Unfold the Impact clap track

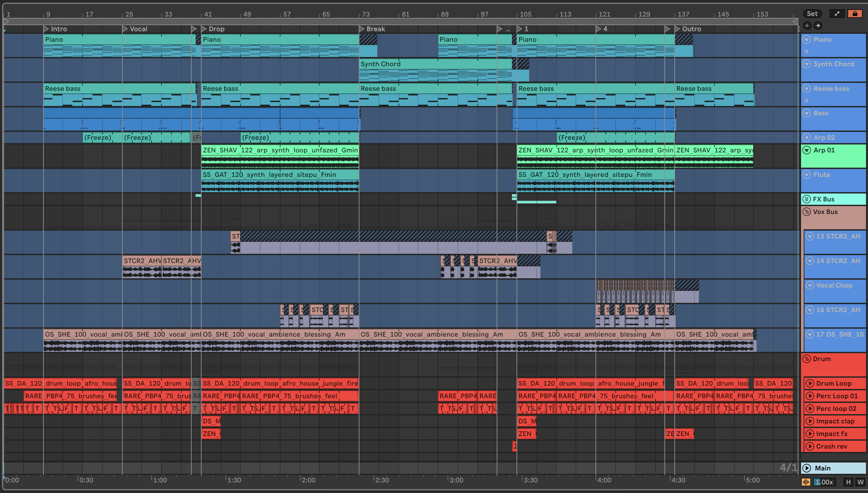pyautogui.click(x=810, y=421)
